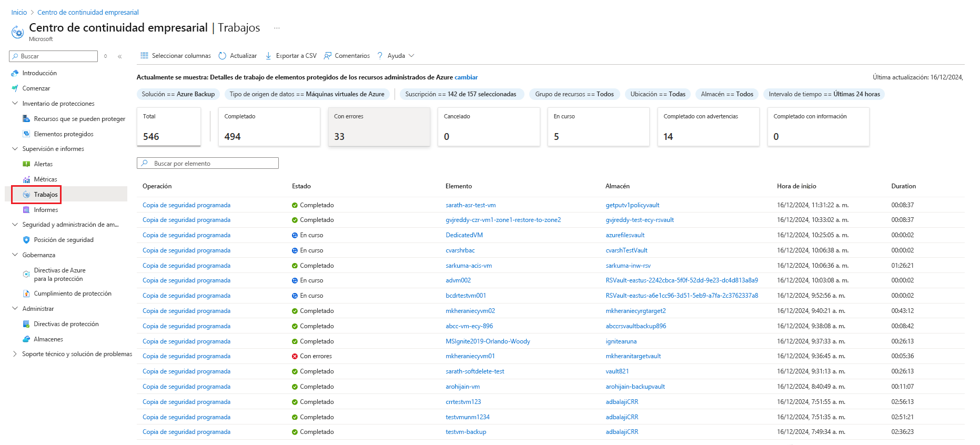The width and height of the screenshot is (980, 445).
Task: Select the En curso 5 card
Action: point(599,127)
